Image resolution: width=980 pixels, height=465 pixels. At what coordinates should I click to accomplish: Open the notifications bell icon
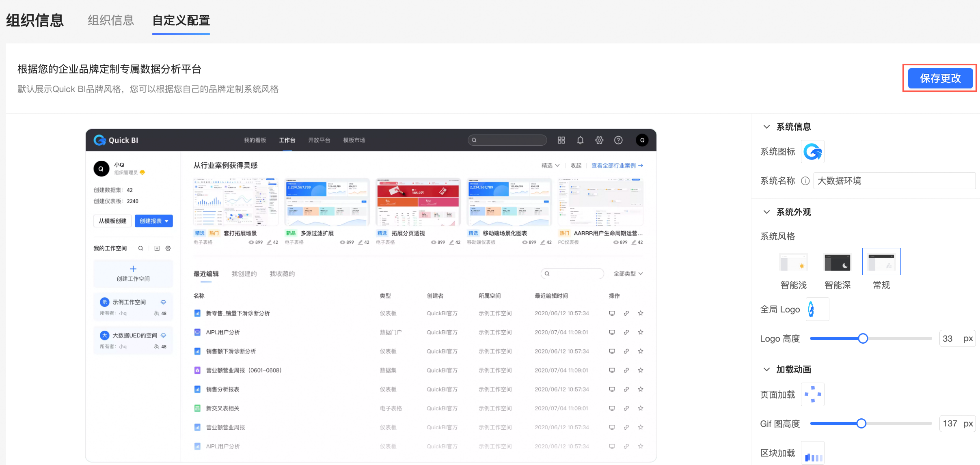[x=581, y=140]
